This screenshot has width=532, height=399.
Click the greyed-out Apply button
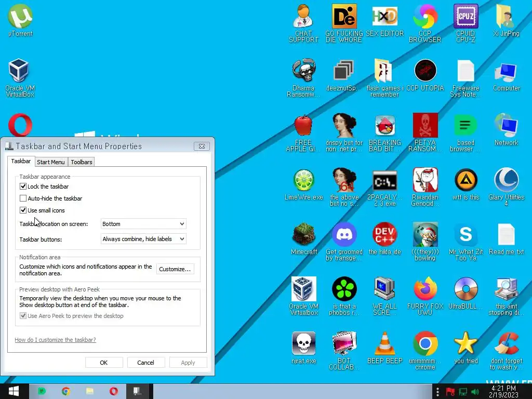[188, 362]
